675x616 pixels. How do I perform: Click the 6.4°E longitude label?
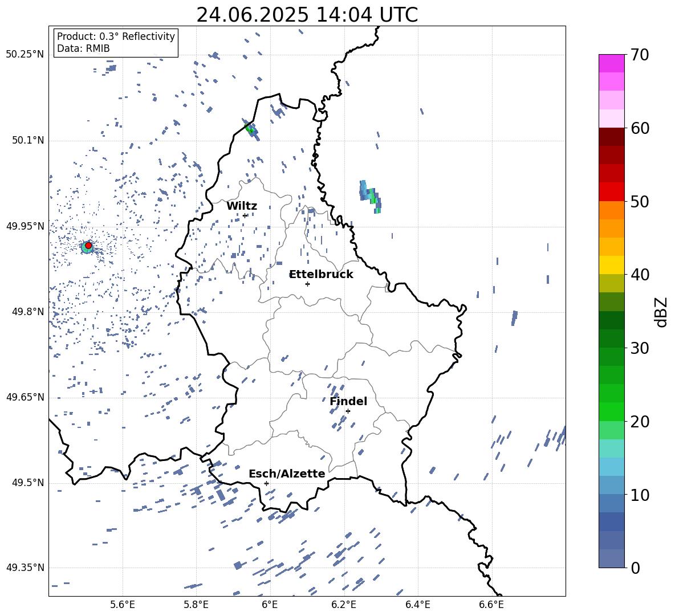coord(418,605)
